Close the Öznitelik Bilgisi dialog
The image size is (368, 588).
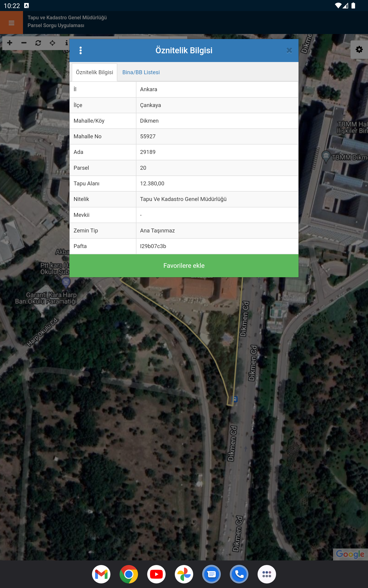(289, 51)
